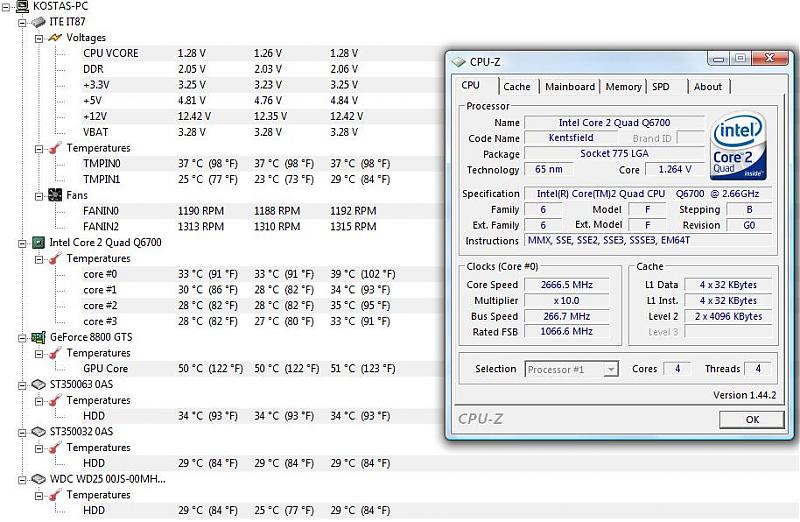This screenshot has width=800, height=522.
Task: Click the Rated FSB 1066.6 MHz value
Action: pyautogui.click(x=566, y=332)
